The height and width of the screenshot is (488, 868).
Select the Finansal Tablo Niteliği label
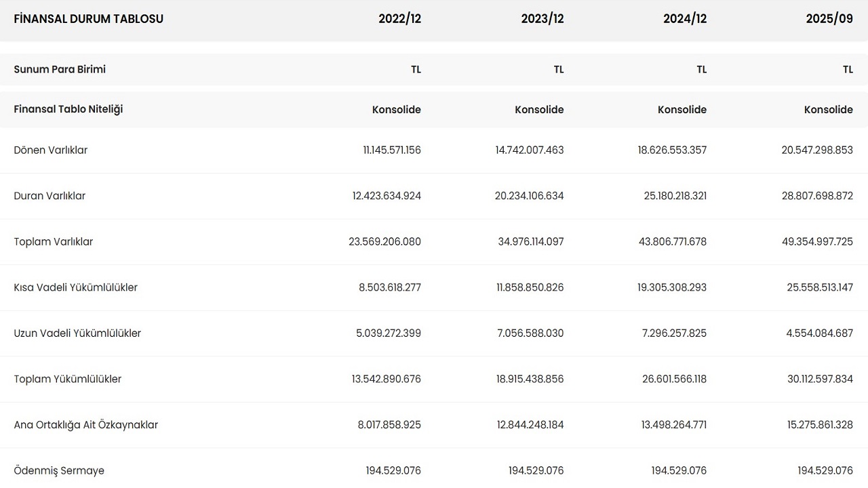[68, 109]
